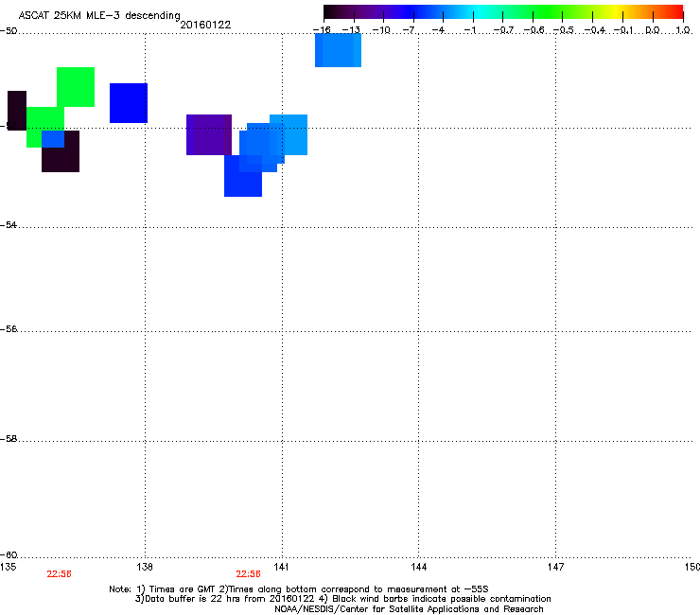Click the '-0.5' color scale label
The width and height of the screenshot is (700, 615).
(564, 30)
